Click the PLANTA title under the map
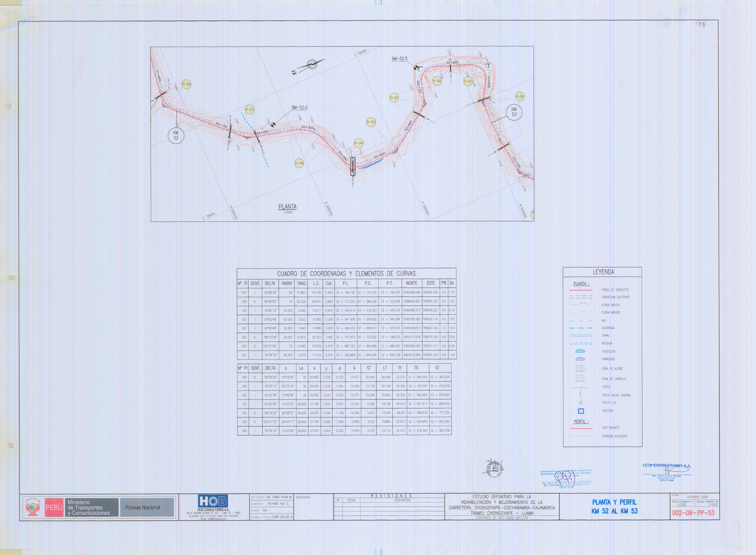The width and height of the screenshot is (756, 555). (x=287, y=207)
